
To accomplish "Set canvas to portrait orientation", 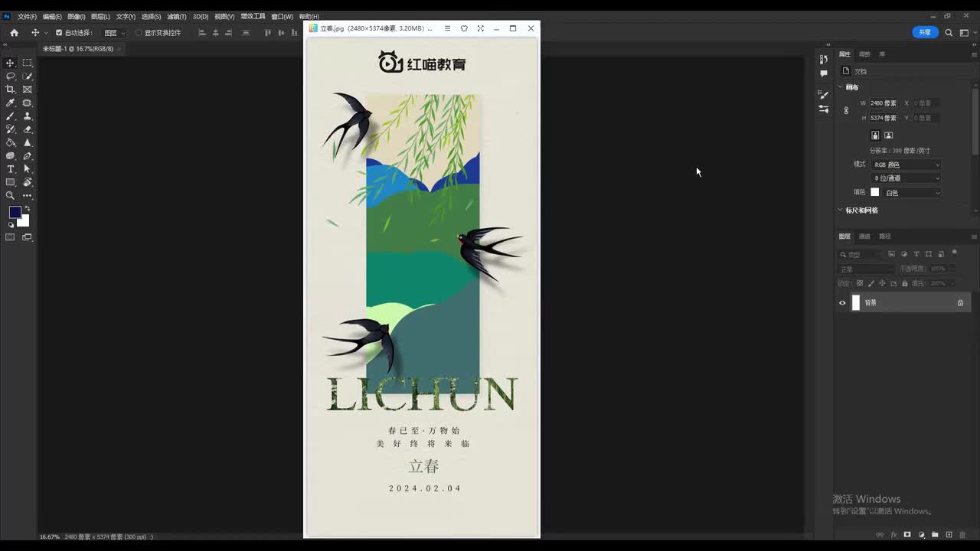I will pyautogui.click(x=876, y=135).
